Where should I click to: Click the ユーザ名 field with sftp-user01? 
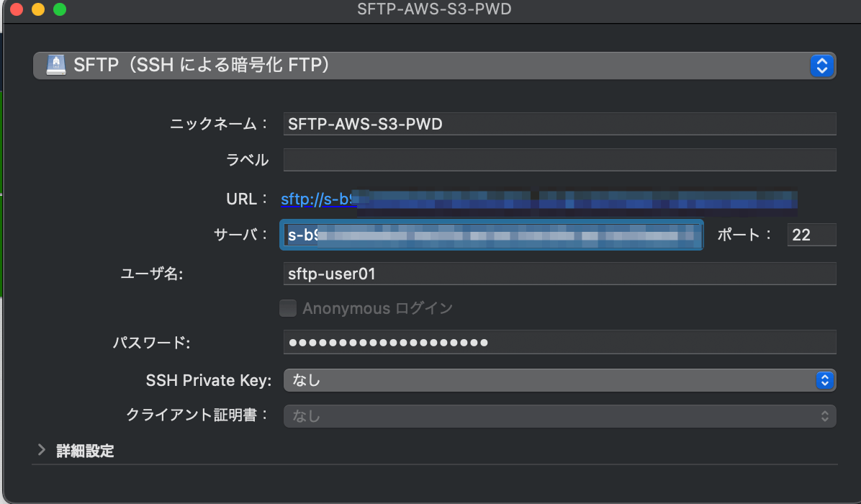point(559,274)
